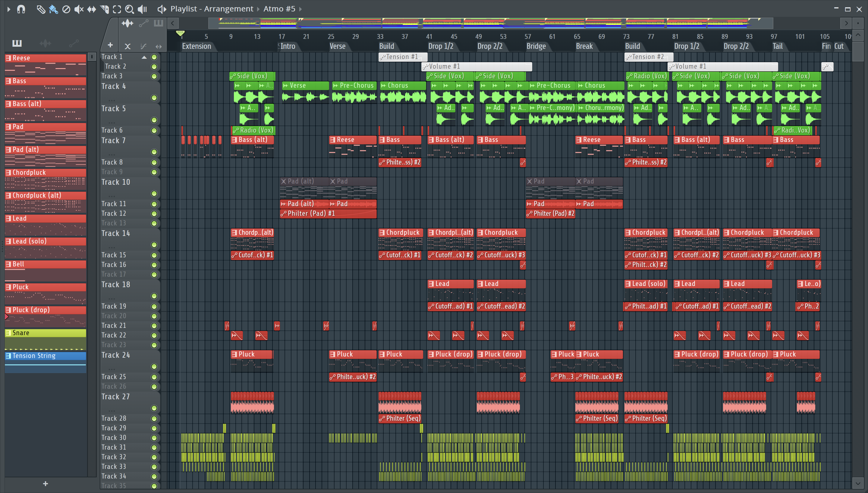Viewport: 868px width, 493px height.
Task: Show automation clips in picker panel tab
Action: 74,43
